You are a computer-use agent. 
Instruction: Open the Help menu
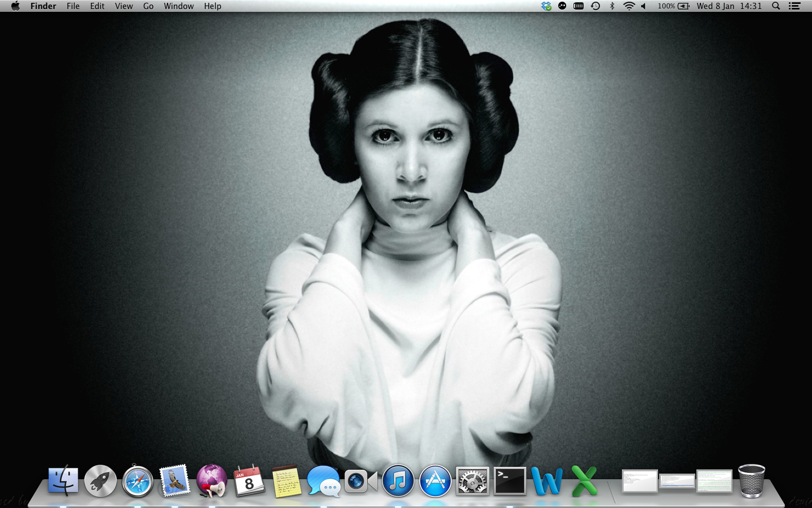213,6
